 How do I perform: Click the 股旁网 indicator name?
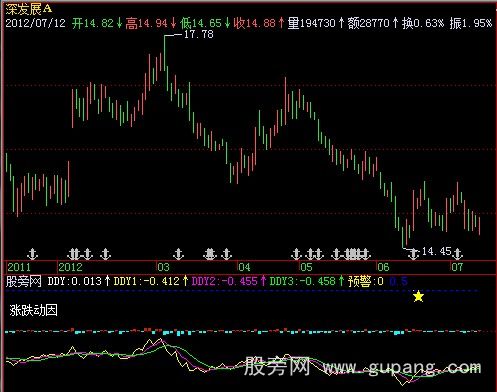pos(24,281)
